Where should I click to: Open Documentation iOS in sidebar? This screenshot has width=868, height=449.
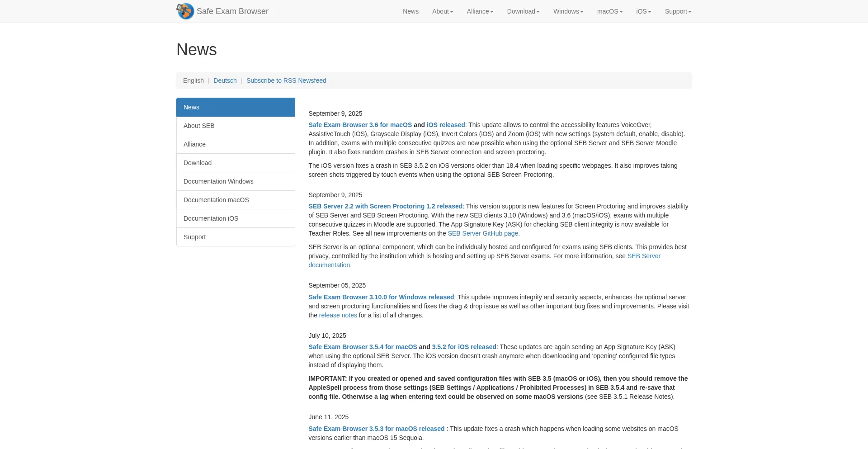[211, 218]
